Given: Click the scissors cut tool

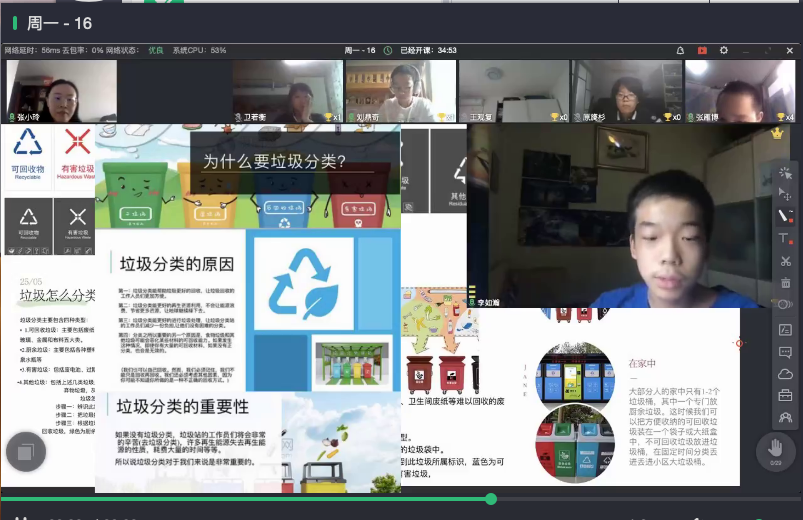Looking at the screenshot, I should pos(785,261).
